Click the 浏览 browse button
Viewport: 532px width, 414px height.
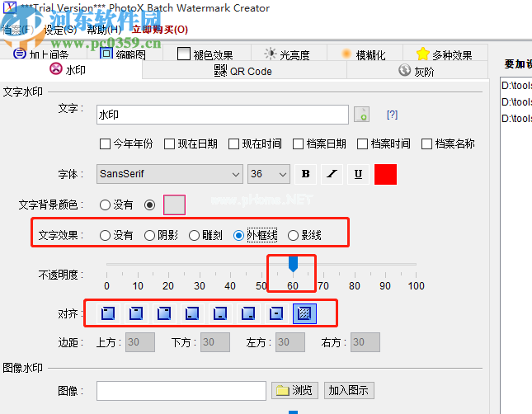point(296,390)
